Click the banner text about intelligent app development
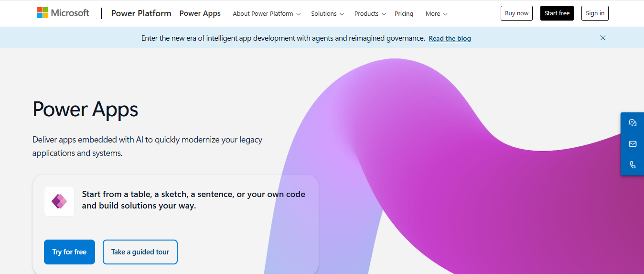This screenshot has width=644, height=274. pyautogui.click(x=283, y=38)
